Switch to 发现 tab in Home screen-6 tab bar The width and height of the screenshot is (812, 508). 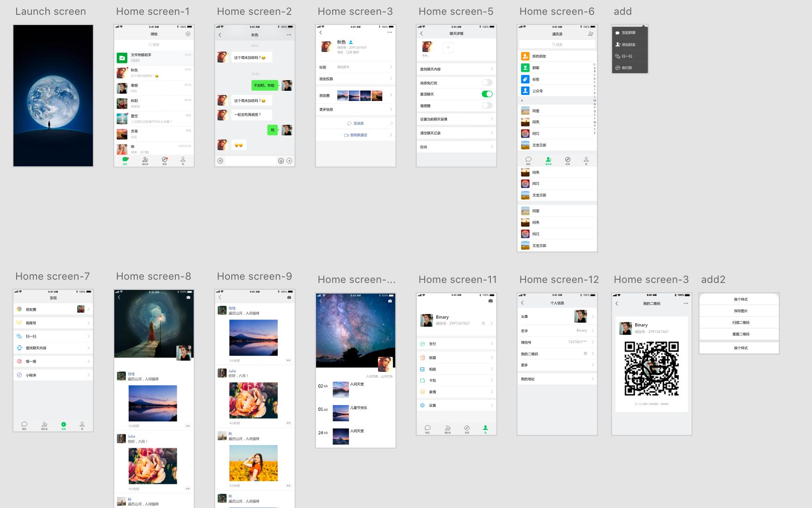(x=568, y=161)
